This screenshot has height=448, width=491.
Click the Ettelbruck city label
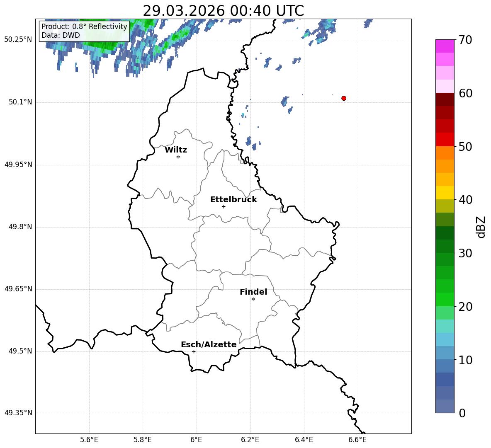point(233,200)
